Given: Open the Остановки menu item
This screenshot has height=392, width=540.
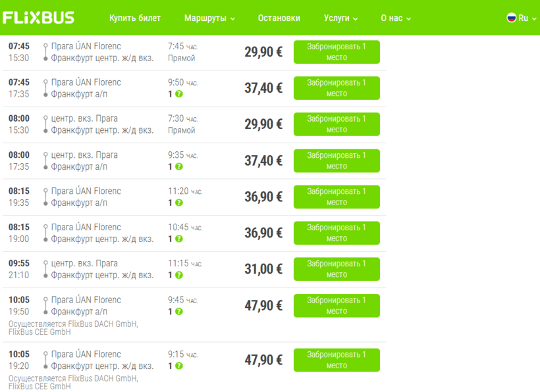Looking at the screenshot, I should click(279, 18).
